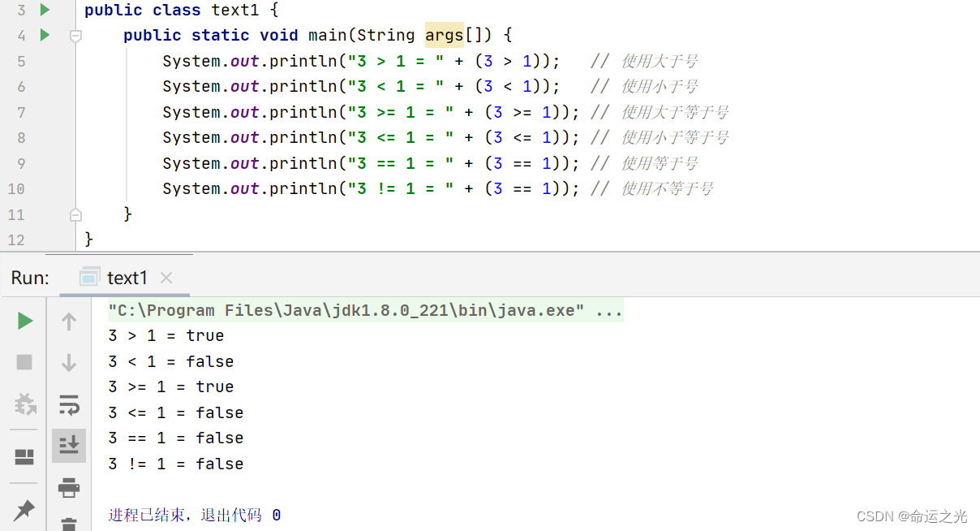Jump up the stack trace with up arrow
This screenshot has width=980, height=531.
pyautogui.click(x=69, y=322)
